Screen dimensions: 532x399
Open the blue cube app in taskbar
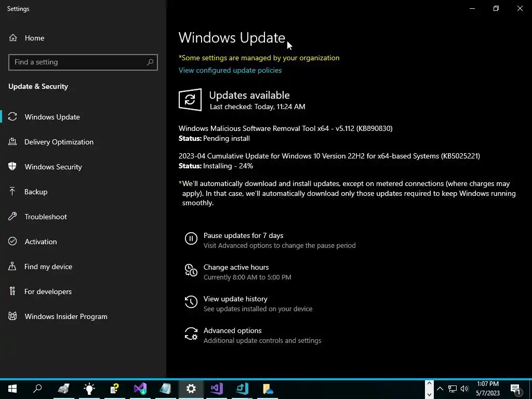242,389
